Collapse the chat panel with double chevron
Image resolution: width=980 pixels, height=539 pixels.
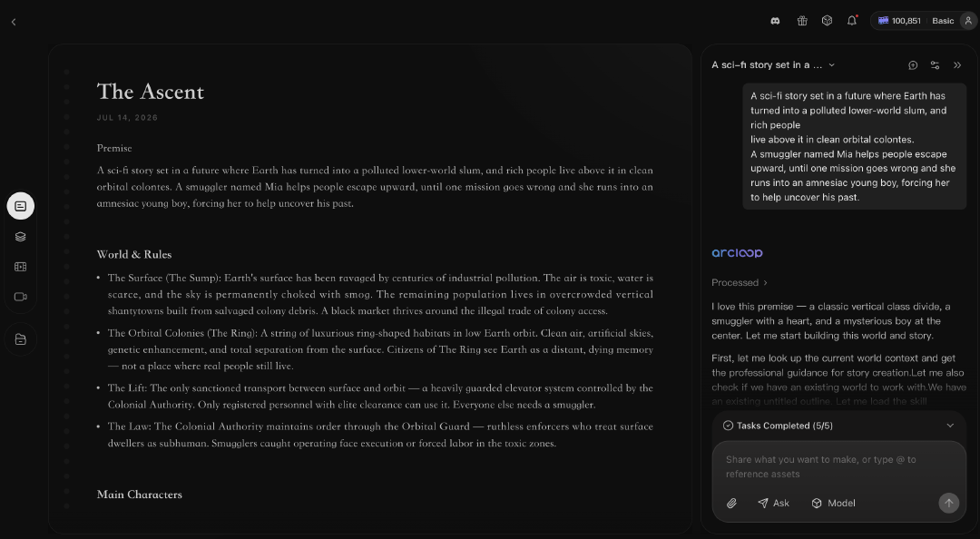tap(957, 65)
